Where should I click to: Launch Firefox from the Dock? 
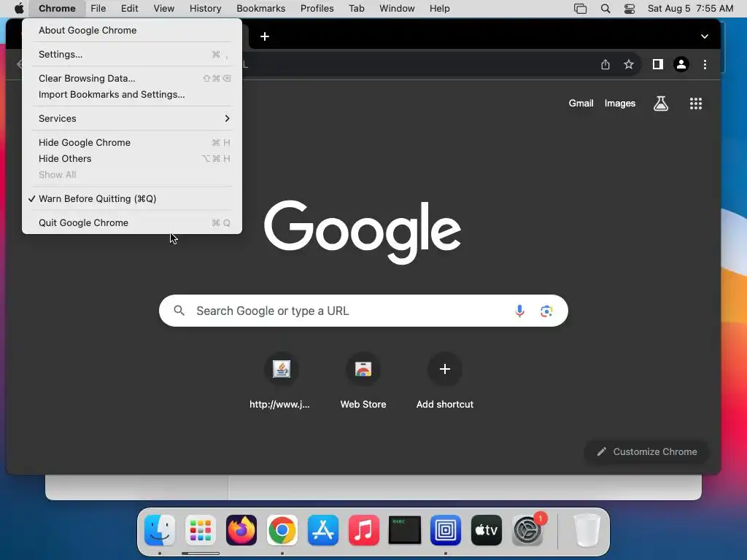pos(241,530)
